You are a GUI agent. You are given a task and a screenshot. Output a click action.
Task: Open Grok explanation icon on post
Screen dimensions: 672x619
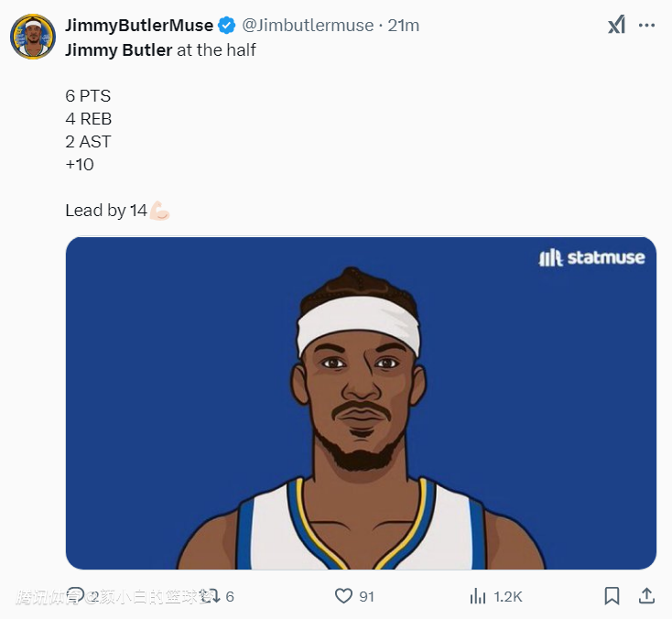(x=616, y=26)
